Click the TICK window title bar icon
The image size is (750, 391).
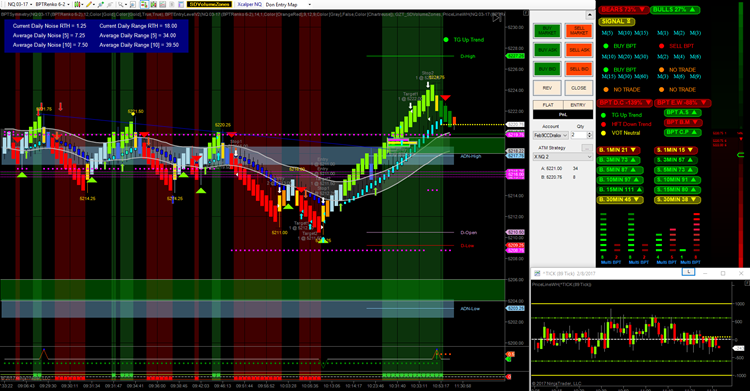(537, 273)
